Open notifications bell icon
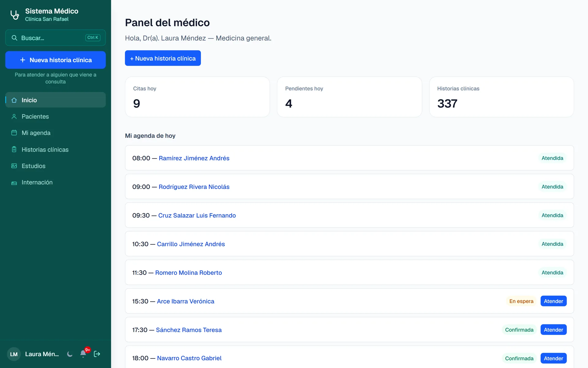The image size is (588, 368). click(83, 354)
